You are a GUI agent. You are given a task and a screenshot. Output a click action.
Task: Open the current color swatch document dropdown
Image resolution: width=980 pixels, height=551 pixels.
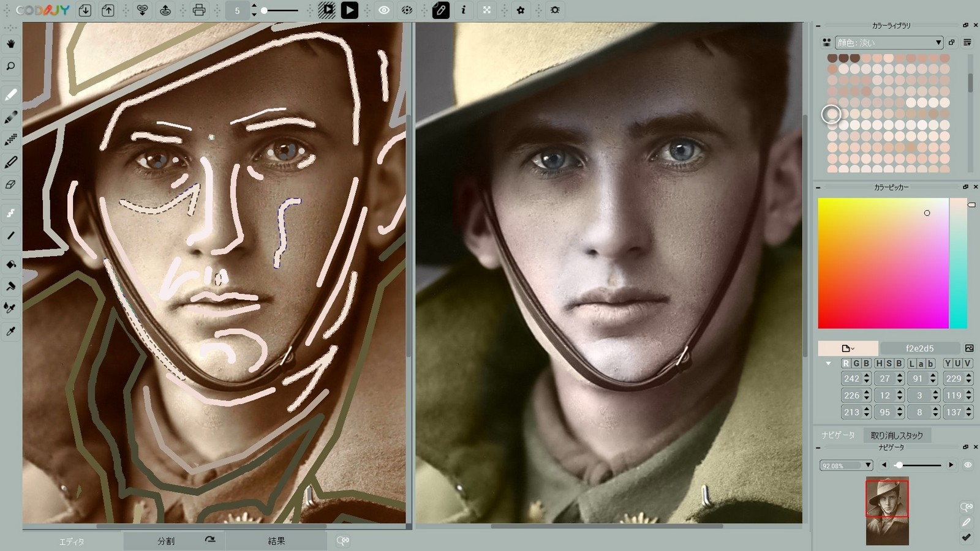(848, 348)
